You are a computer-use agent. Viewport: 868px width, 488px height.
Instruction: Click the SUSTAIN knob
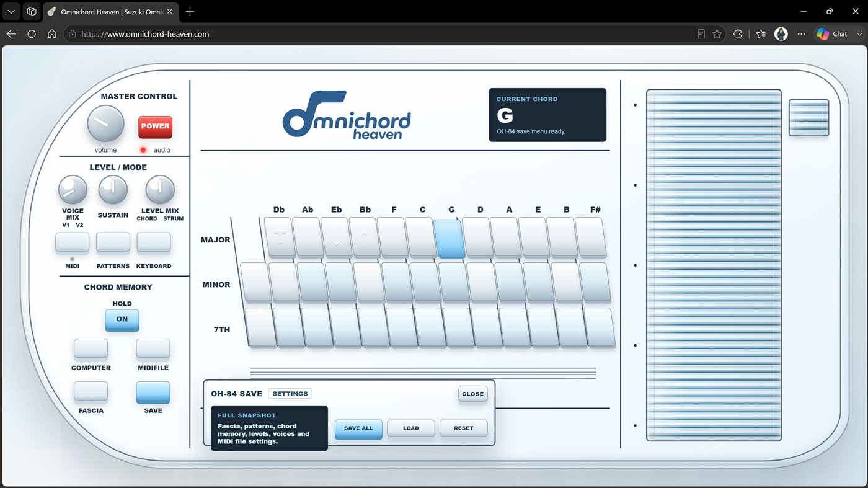coord(113,190)
